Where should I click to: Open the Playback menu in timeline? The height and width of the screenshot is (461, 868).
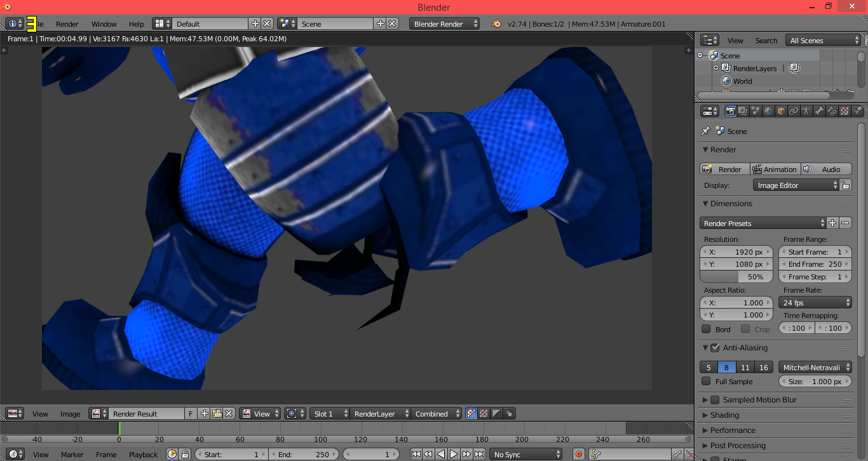click(x=143, y=455)
